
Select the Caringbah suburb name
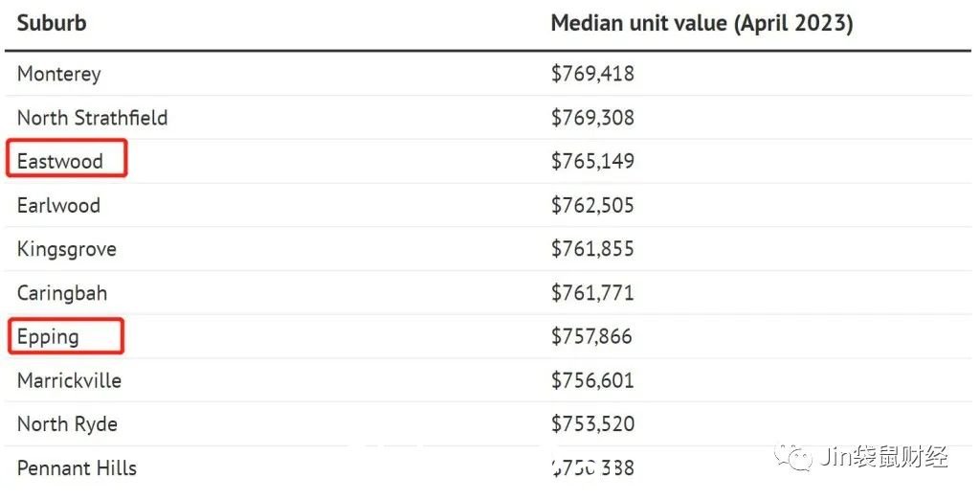point(62,293)
